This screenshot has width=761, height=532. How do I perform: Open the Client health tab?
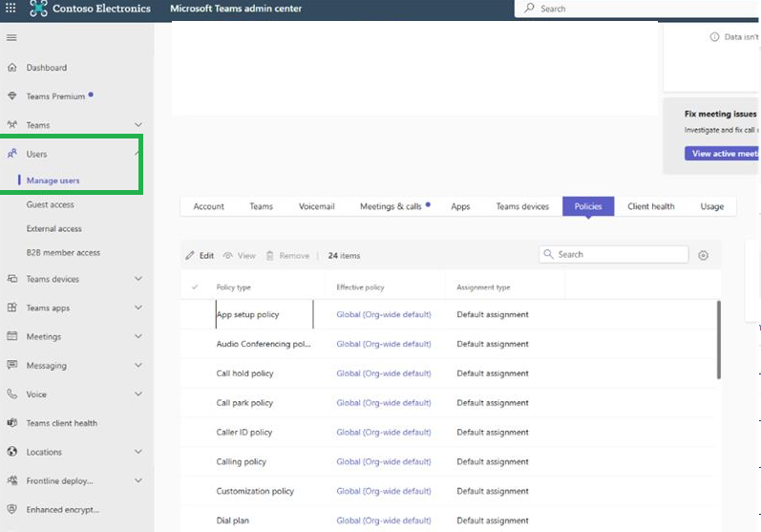[651, 206]
